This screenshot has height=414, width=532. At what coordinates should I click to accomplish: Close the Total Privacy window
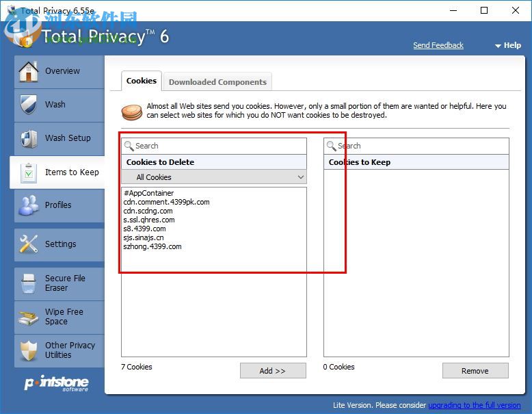[x=516, y=10]
